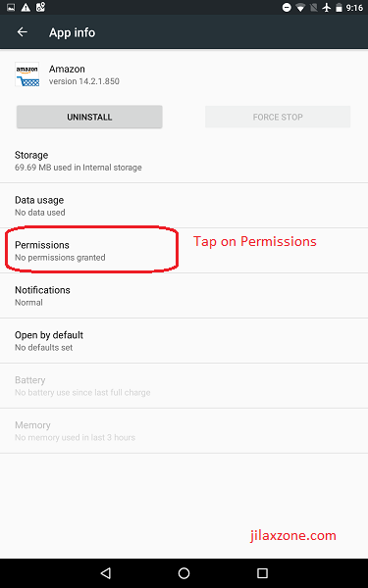The height and width of the screenshot is (588, 368).
Task: Tap the do-not-disturb status icon
Action: point(287,8)
